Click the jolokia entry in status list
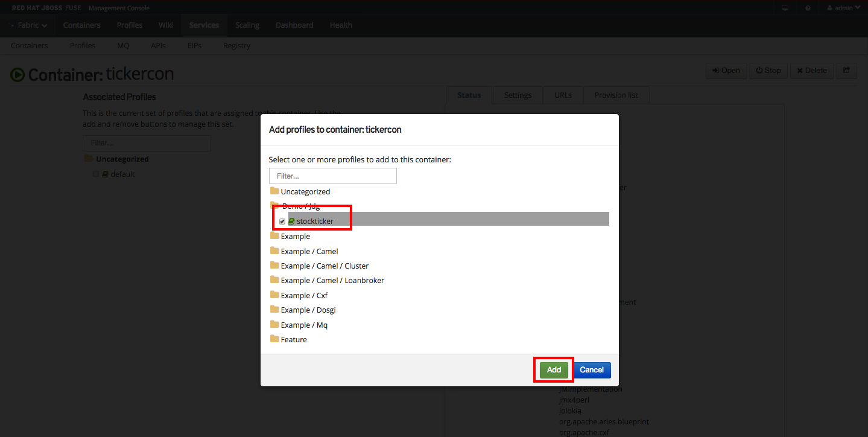This screenshot has height=437, width=868. pyautogui.click(x=571, y=411)
